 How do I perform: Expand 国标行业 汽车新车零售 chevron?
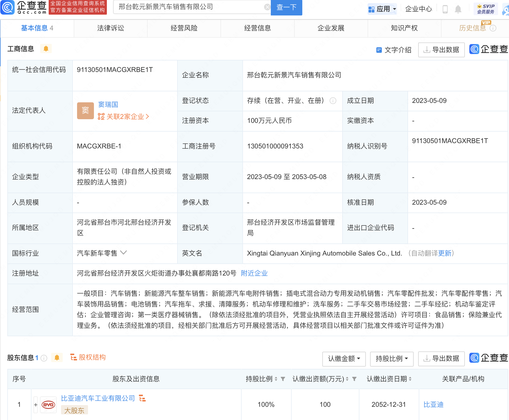coord(123,252)
